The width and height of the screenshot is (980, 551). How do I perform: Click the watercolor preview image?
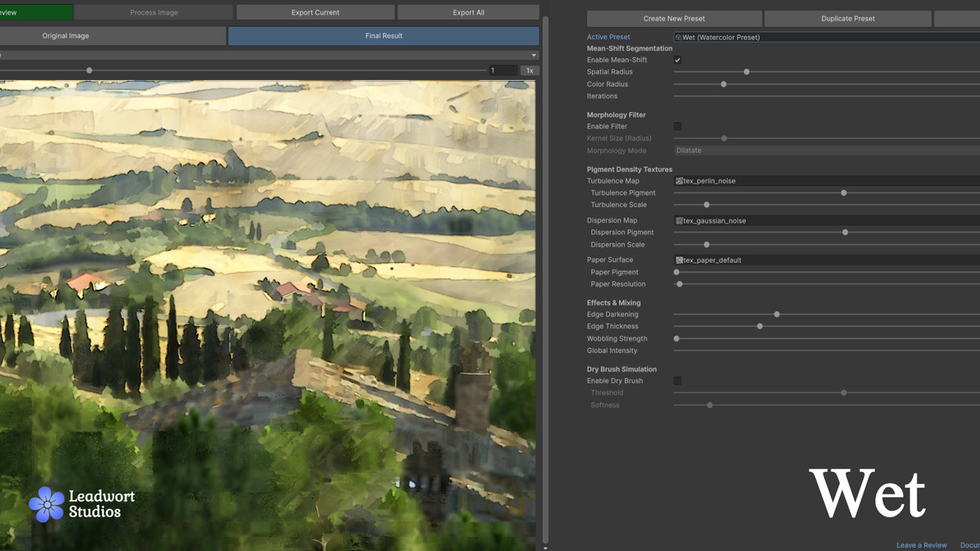(268, 314)
